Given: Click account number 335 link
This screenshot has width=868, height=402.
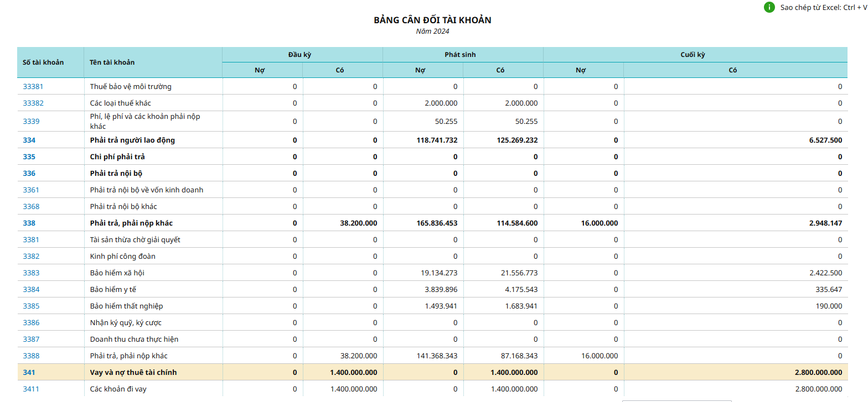Looking at the screenshot, I should [x=29, y=157].
